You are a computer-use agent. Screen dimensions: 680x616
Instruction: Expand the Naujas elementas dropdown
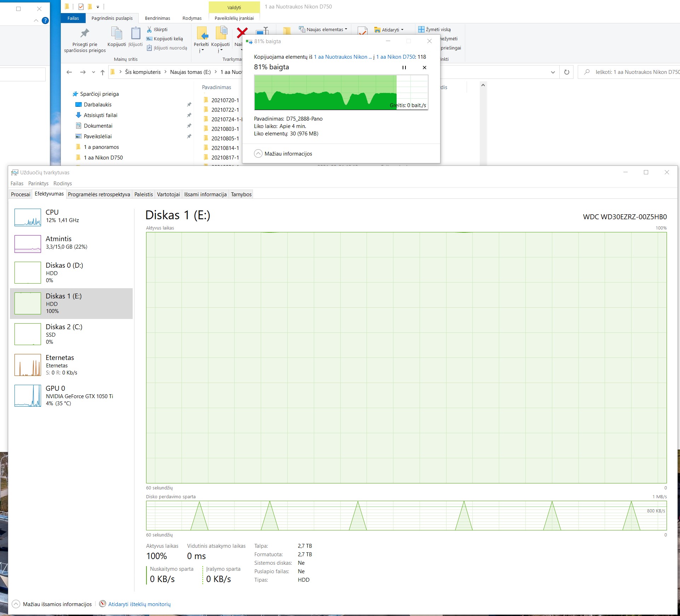346,29
